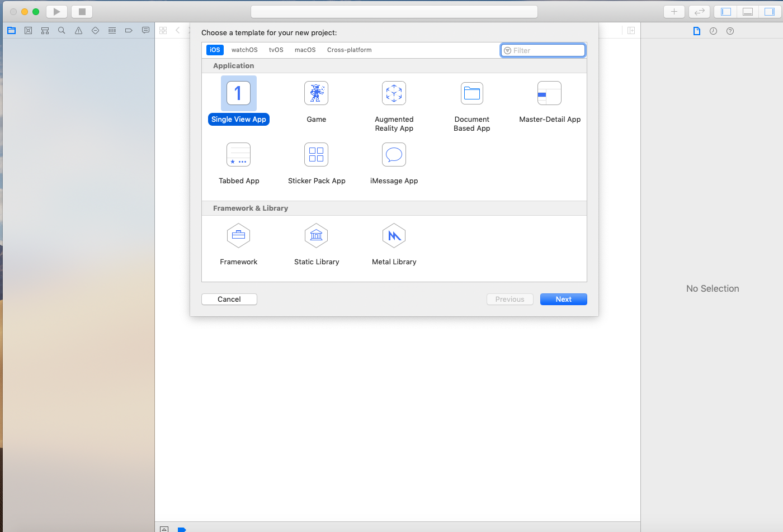This screenshot has height=532, width=783.
Task: Choose the Metal Library template
Action: click(x=394, y=244)
